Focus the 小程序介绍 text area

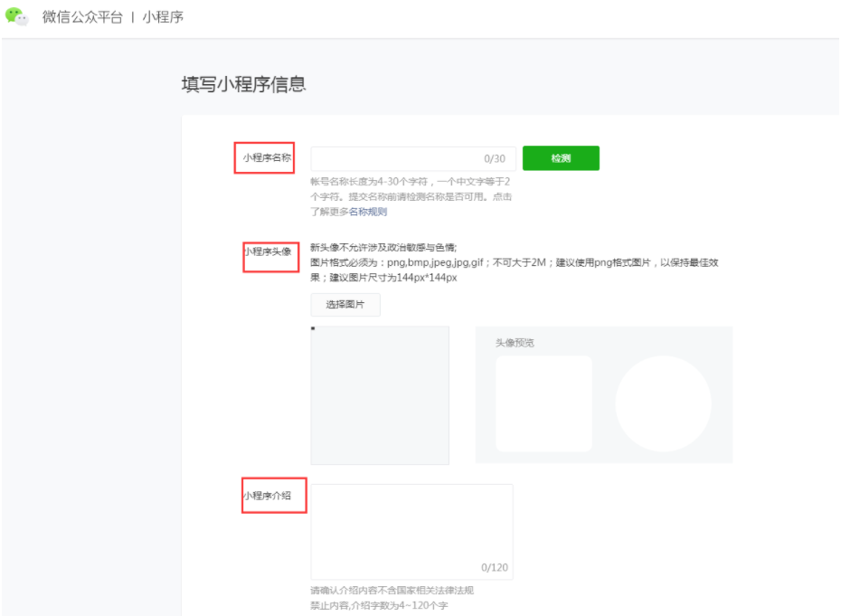(412, 532)
